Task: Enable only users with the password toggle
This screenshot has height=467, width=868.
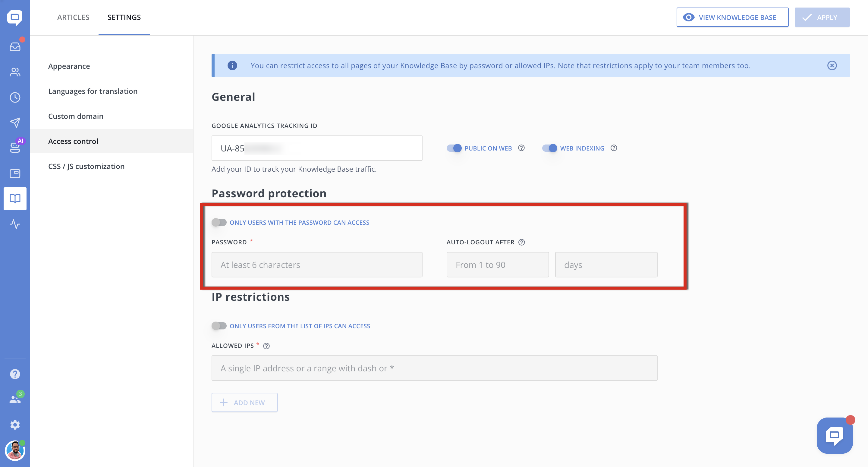Action: pyautogui.click(x=219, y=222)
